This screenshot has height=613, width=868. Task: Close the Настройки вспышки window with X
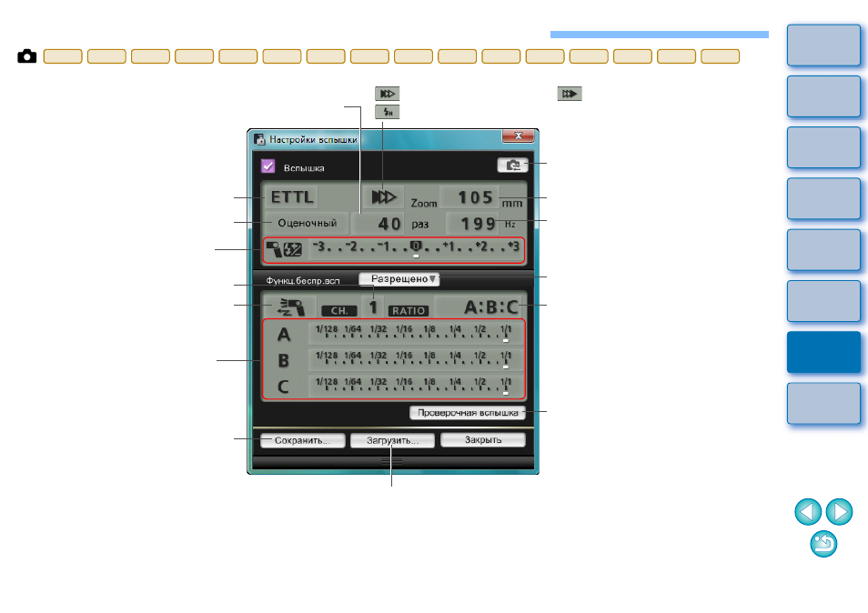coord(518,136)
